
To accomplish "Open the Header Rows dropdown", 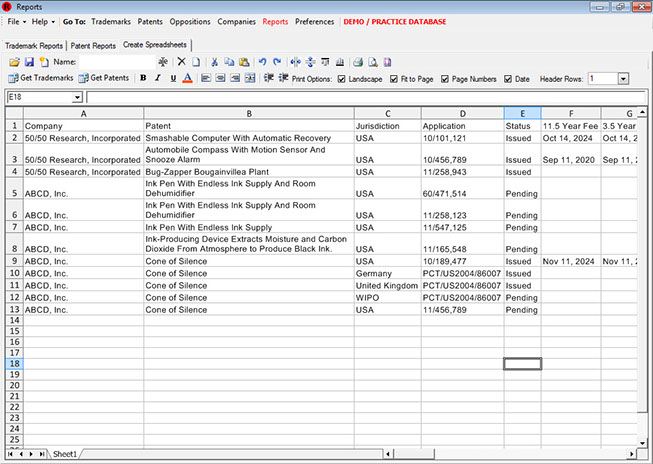I will coord(623,78).
